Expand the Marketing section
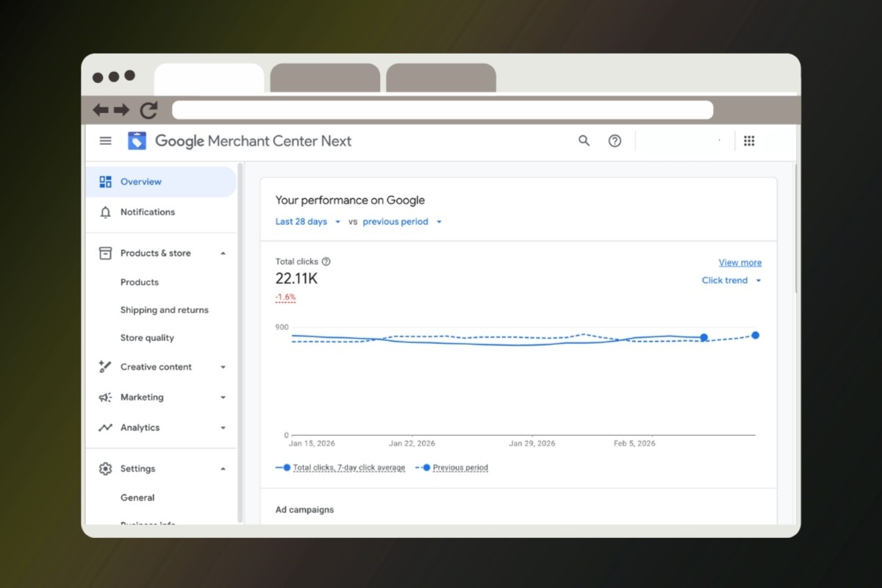The image size is (882, 588). pos(223,398)
